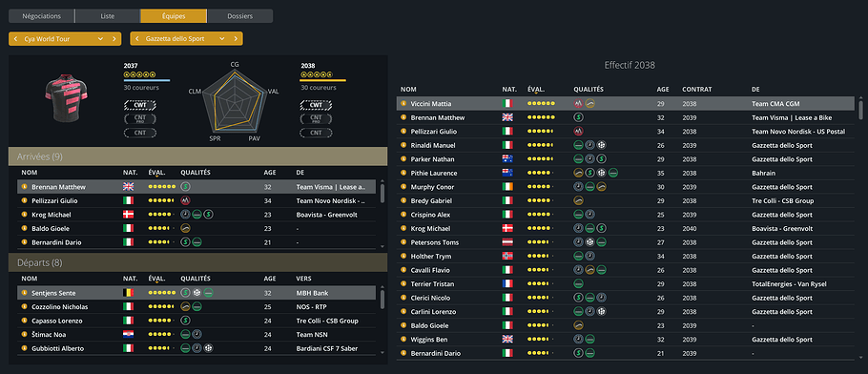
Task: Click the dice quality icon on Rinaldi Manuel row
Action: coord(601,145)
